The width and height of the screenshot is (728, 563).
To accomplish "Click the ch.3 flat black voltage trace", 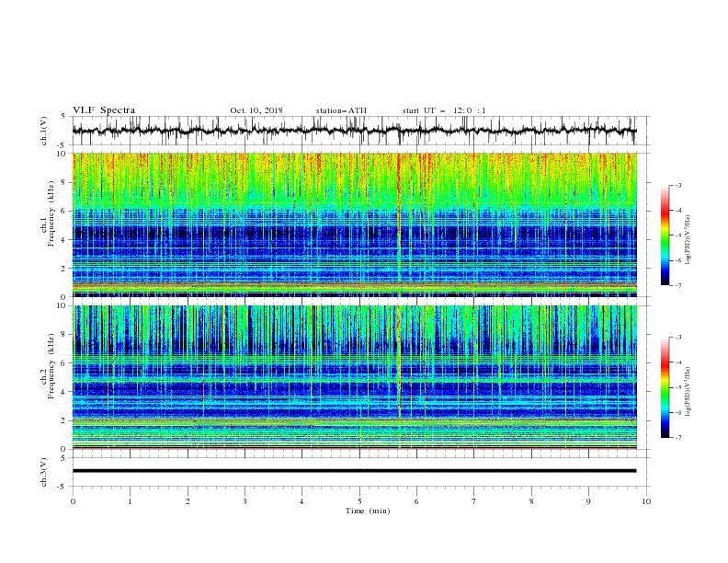I will click(x=354, y=471).
